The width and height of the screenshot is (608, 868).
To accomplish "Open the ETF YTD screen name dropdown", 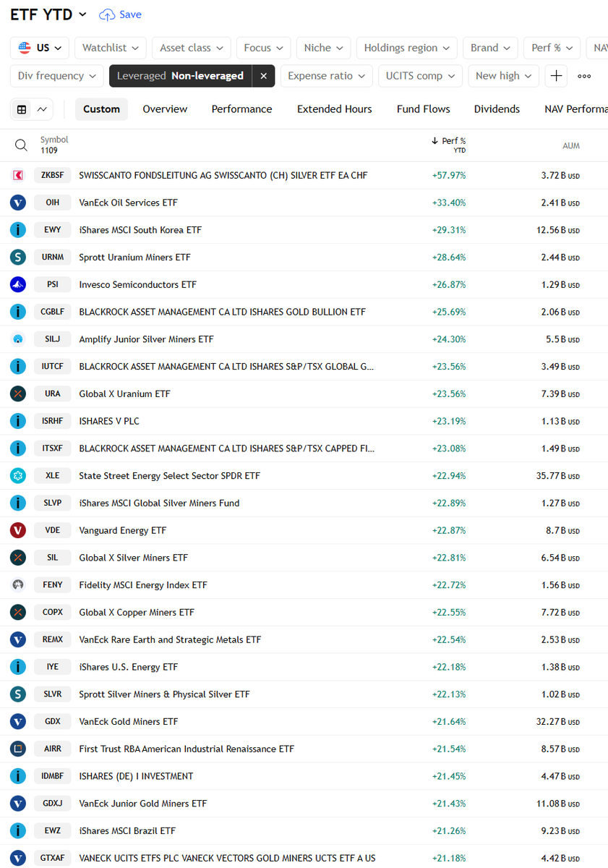I will pos(48,14).
